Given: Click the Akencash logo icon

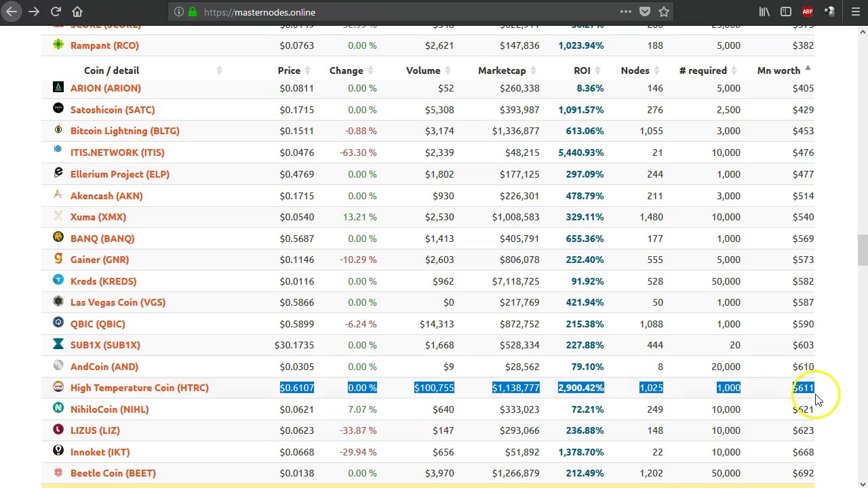Looking at the screenshot, I should (58, 195).
